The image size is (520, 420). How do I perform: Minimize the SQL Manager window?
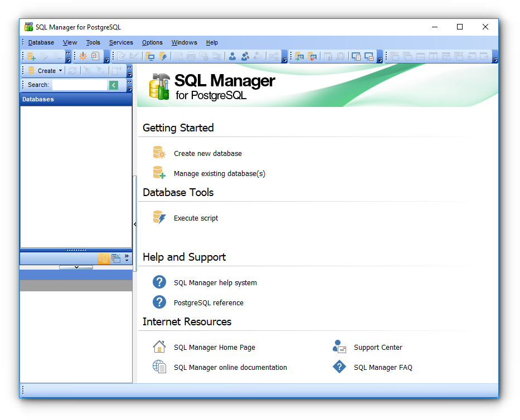click(434, 27)
